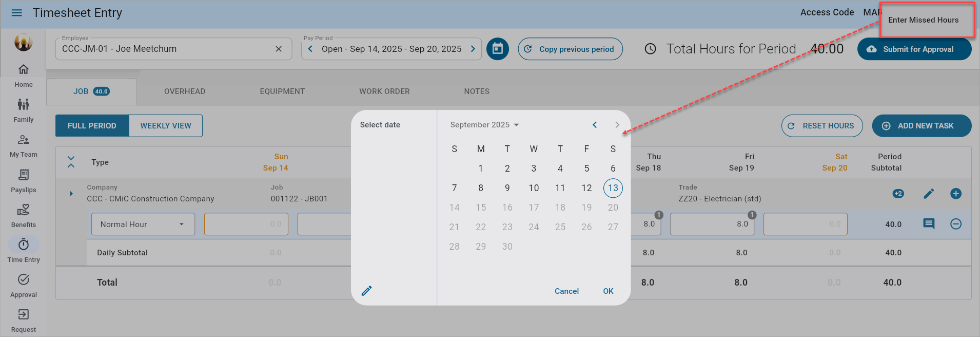The image size is (980, 337).
Task: Go to Home in sidebar
Action: 24,76
